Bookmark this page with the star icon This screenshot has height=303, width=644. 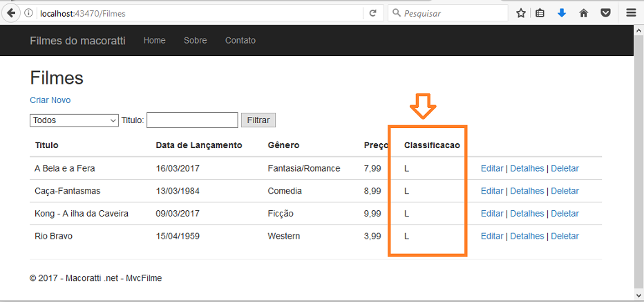tap(521, 13)
